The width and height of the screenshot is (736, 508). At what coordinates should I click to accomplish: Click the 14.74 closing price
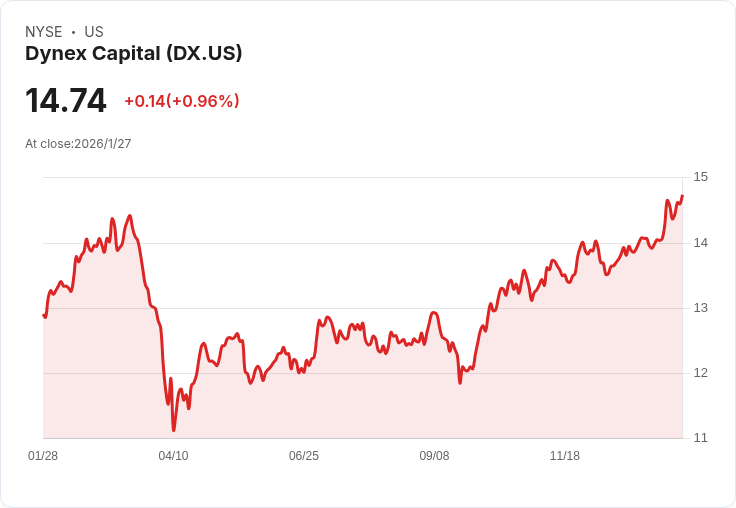coord(66,101)
